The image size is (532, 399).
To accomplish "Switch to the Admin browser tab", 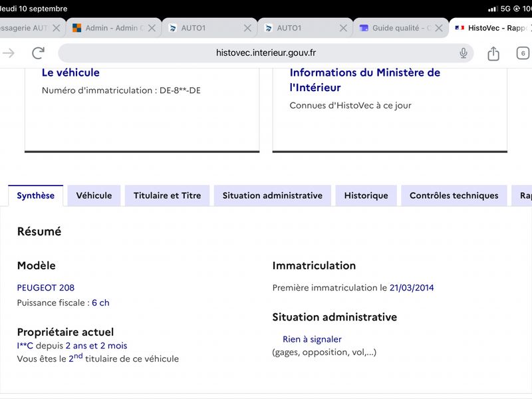I will (108, 28).
